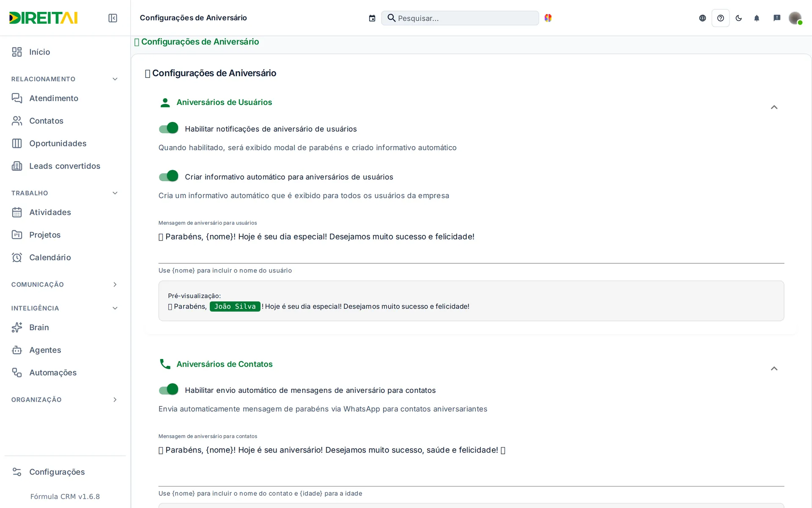812x508 pixels.
Task: Open Leads convertidos page
Action: (65, 166)
